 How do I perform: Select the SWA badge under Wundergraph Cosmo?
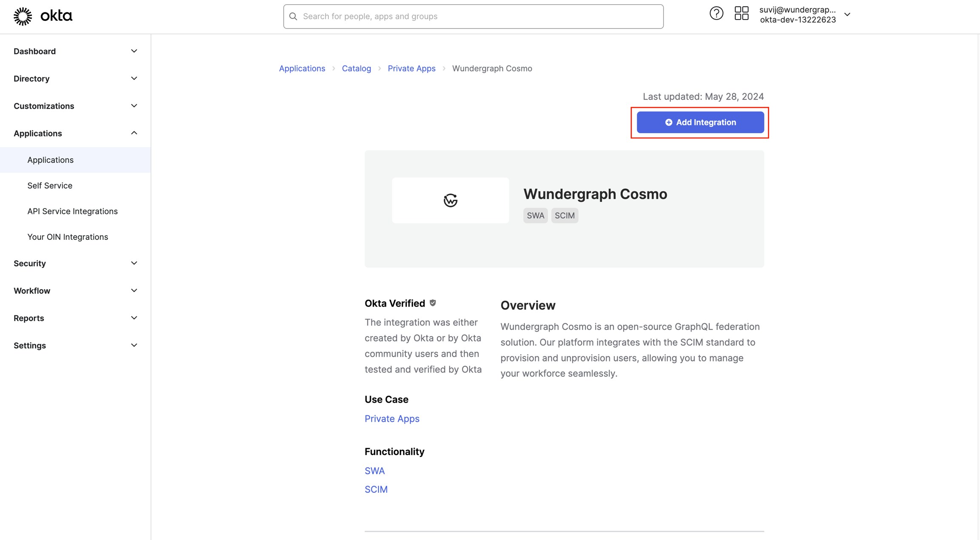(x=535, y=215)
